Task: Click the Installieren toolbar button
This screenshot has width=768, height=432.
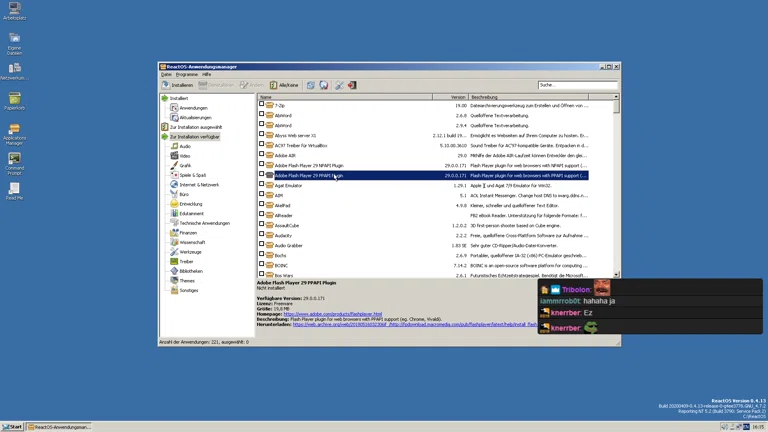Action: [177, 85]
